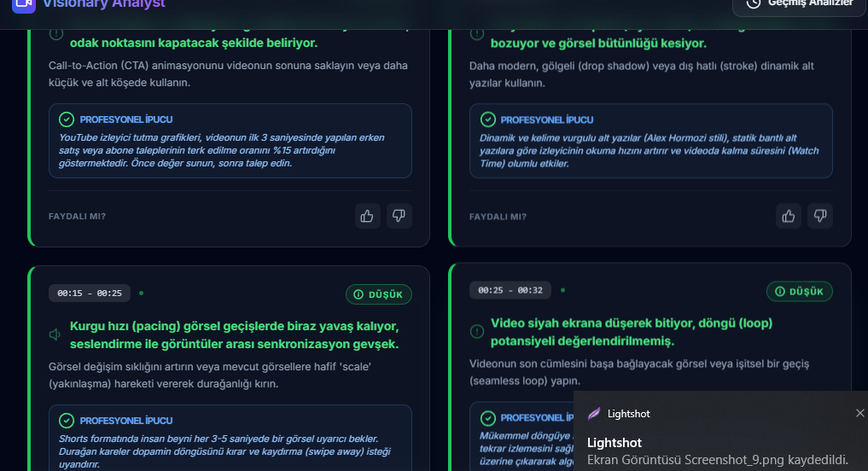The width and height of the screenshot is (868, 471).
Task: Click the speaker icon beside Kurgu hızı heading
Action: 55,334
